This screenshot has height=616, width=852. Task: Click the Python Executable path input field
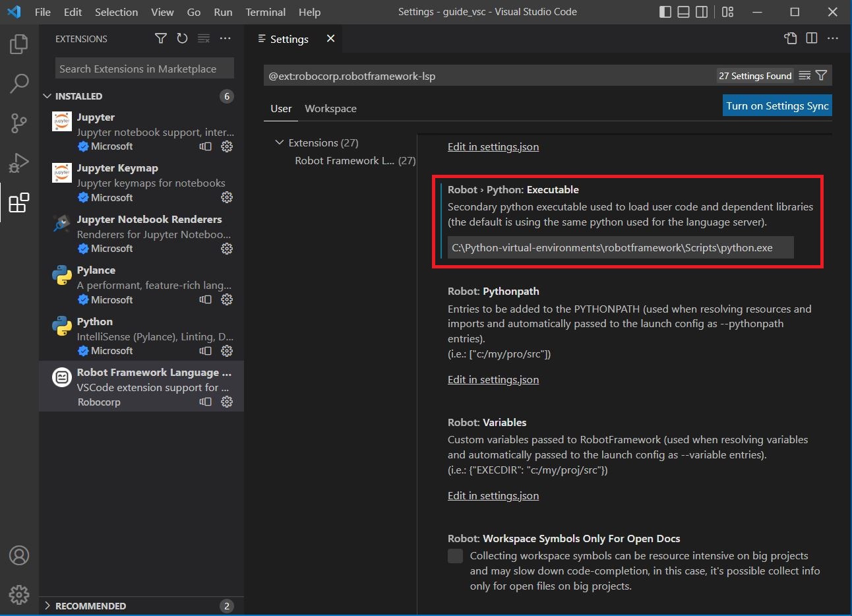(621, 248)
